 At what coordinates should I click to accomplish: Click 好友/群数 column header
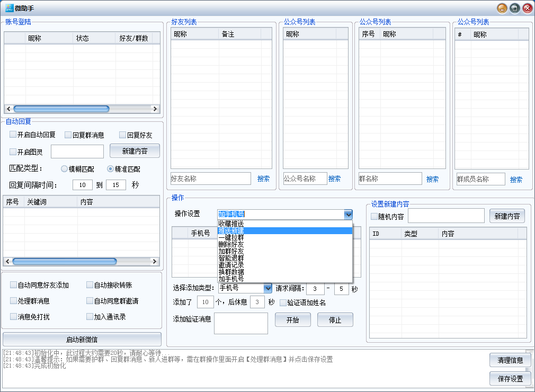coord(134,38)
